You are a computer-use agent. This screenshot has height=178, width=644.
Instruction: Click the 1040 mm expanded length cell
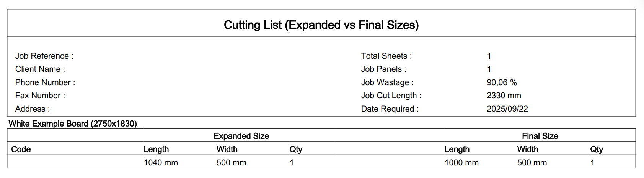(x=161, y=163)
